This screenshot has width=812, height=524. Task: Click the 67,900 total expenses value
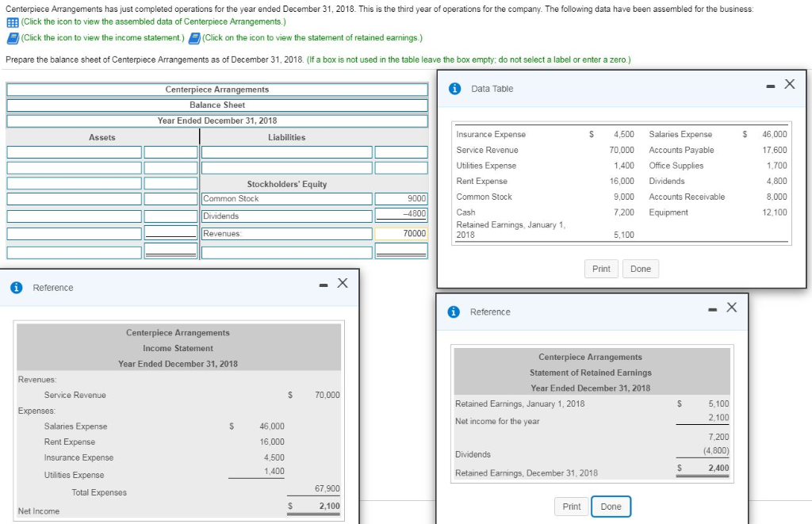(327, 488)
